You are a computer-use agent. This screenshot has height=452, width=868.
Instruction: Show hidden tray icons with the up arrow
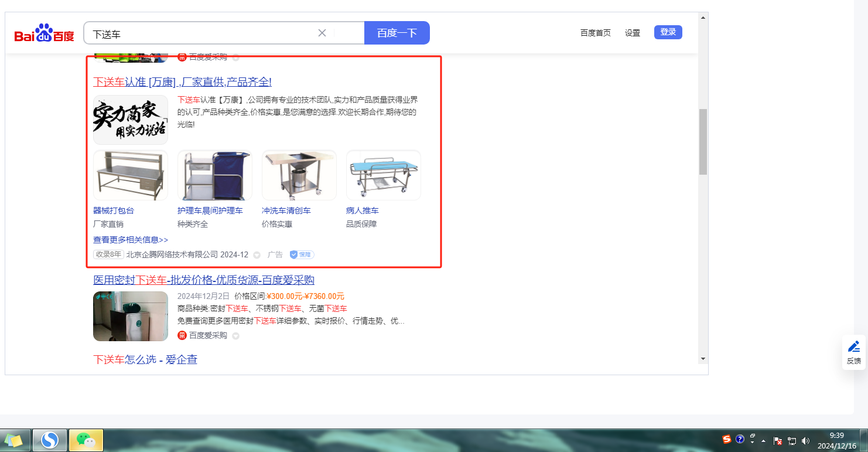tap(763, 441)
